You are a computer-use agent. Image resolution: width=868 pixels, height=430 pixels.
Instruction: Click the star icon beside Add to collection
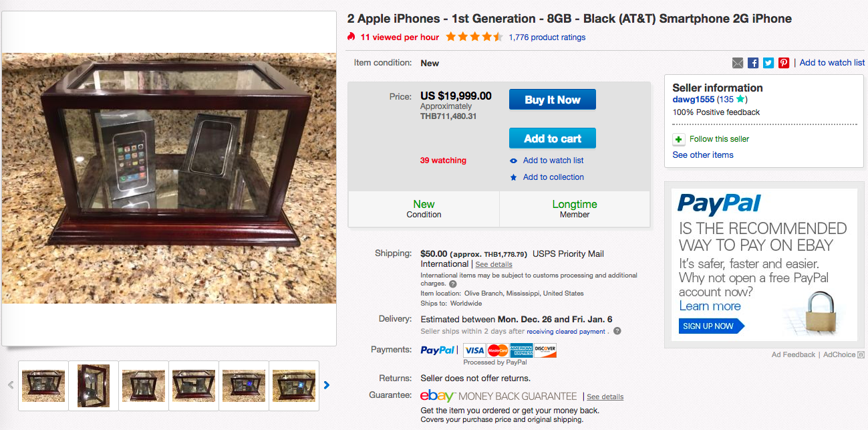[513, 177]
